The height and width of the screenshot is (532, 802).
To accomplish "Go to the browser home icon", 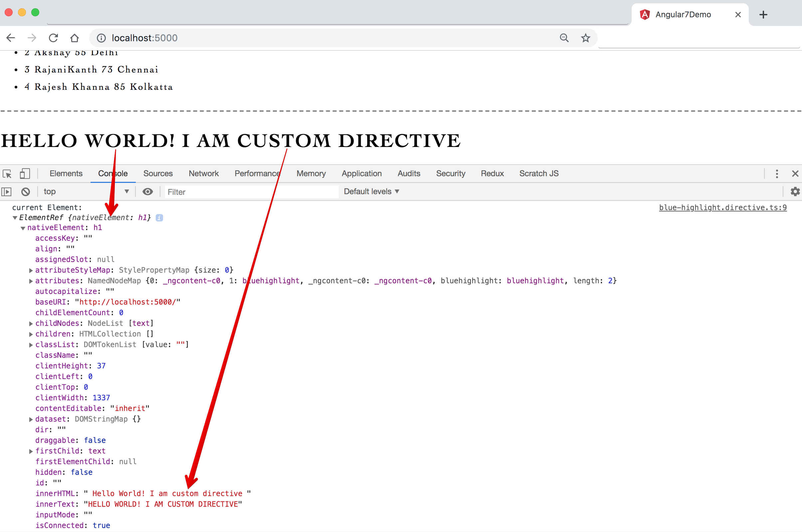I will coord(74,38).
